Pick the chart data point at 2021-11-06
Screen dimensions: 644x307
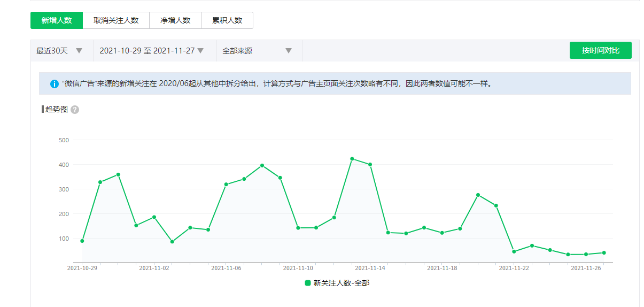pos(226,185)
